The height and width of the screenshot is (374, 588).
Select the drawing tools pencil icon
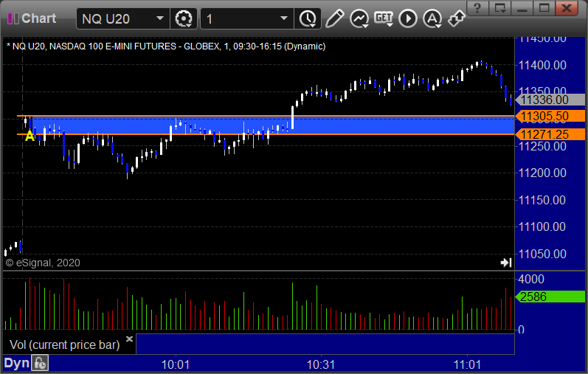click(x=335, y=18)
